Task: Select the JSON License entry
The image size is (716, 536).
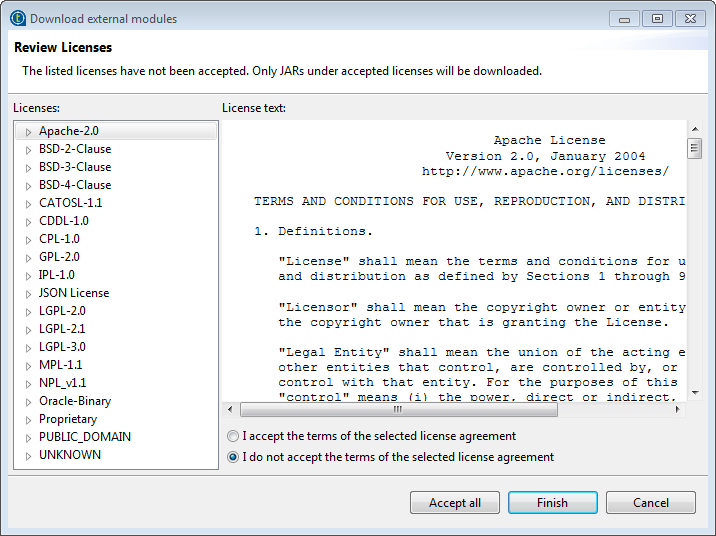Action: [74, 293]
